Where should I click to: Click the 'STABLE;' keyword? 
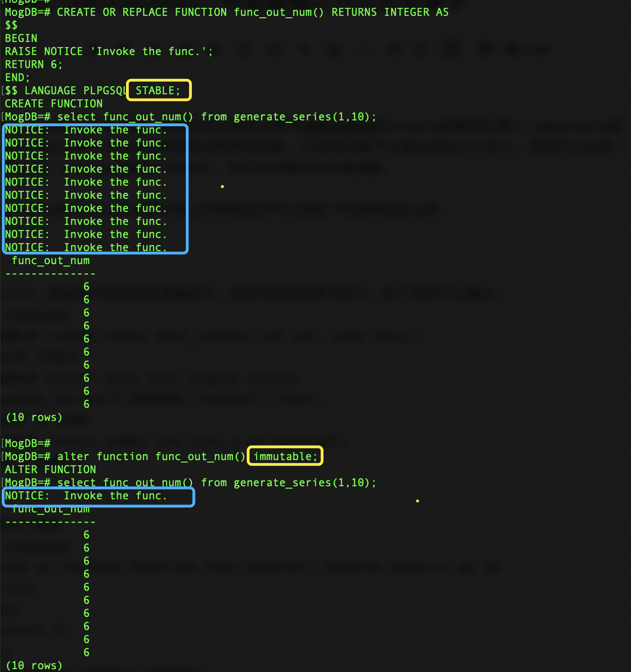coord(158,91)
